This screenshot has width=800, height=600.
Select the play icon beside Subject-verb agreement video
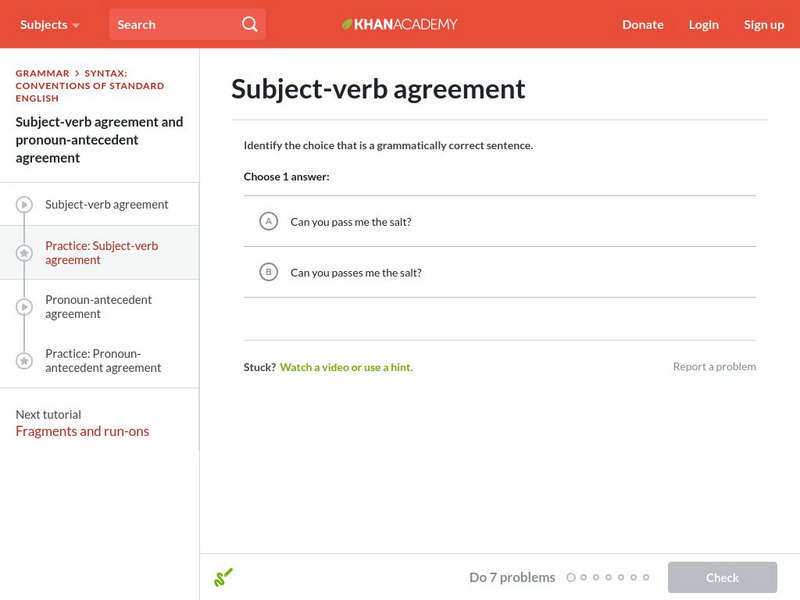tap(24, 204)
